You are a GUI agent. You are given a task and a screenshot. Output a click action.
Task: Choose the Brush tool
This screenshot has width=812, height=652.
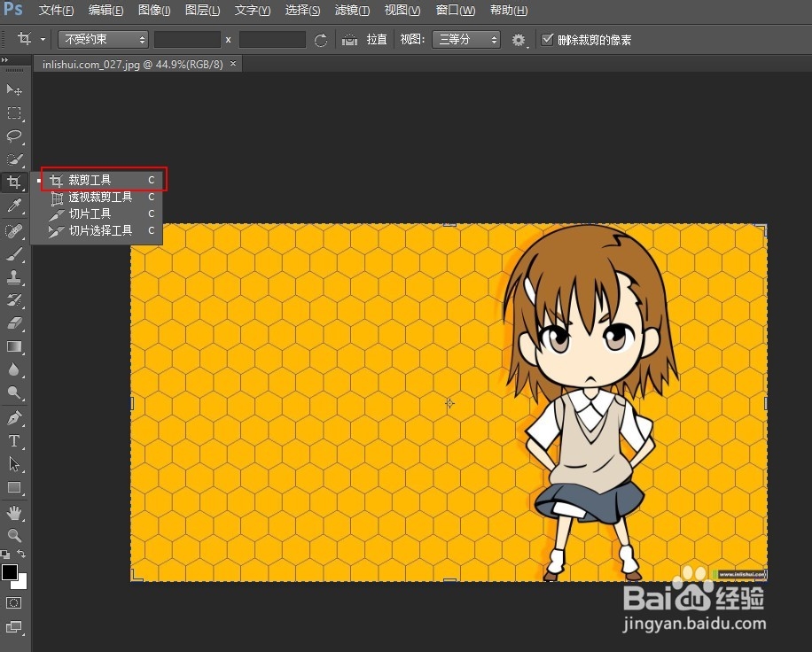coord(14,255)
